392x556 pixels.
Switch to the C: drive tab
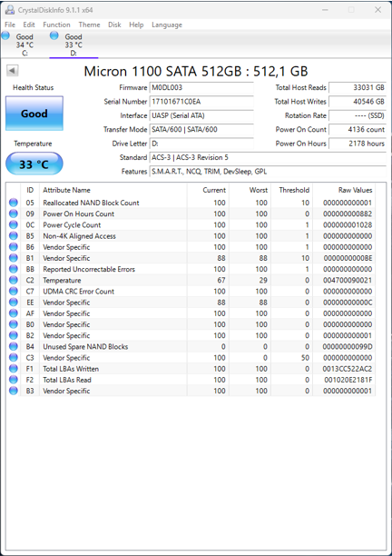click(x=24, y=45)
